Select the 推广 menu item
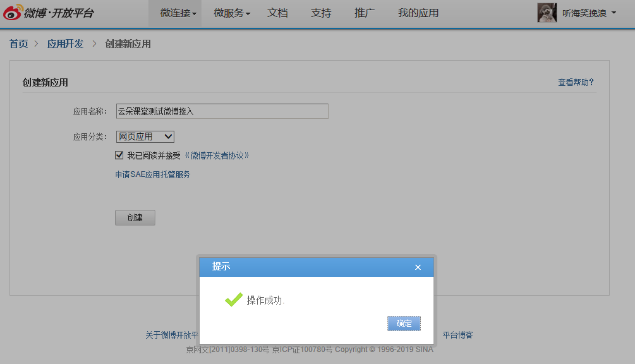This screenshot has height=364, width=635. tap(364, 13)
